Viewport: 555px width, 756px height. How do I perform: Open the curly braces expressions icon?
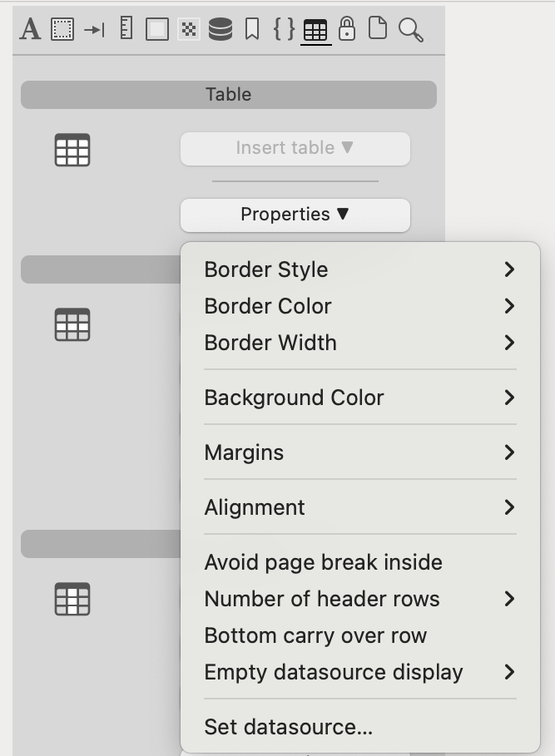point(284,30)
